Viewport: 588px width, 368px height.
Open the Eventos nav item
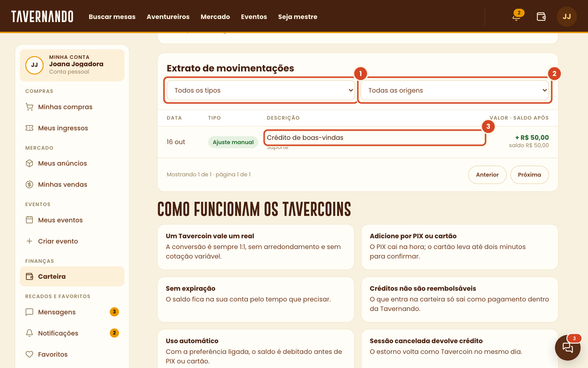pos(254,17)
